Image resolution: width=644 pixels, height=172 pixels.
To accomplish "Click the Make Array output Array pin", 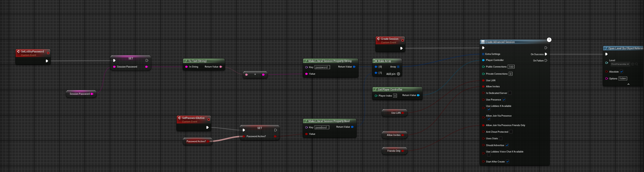I will click(x=398, y=67).
